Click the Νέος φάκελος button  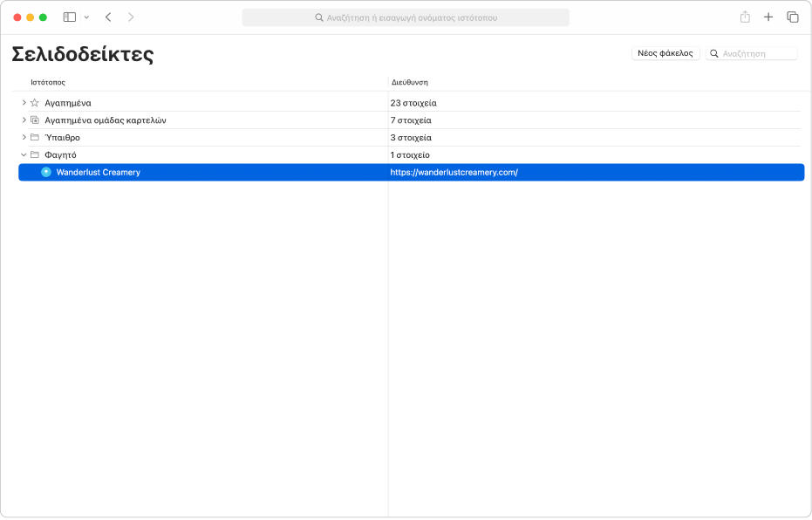(x=665, y=53)
